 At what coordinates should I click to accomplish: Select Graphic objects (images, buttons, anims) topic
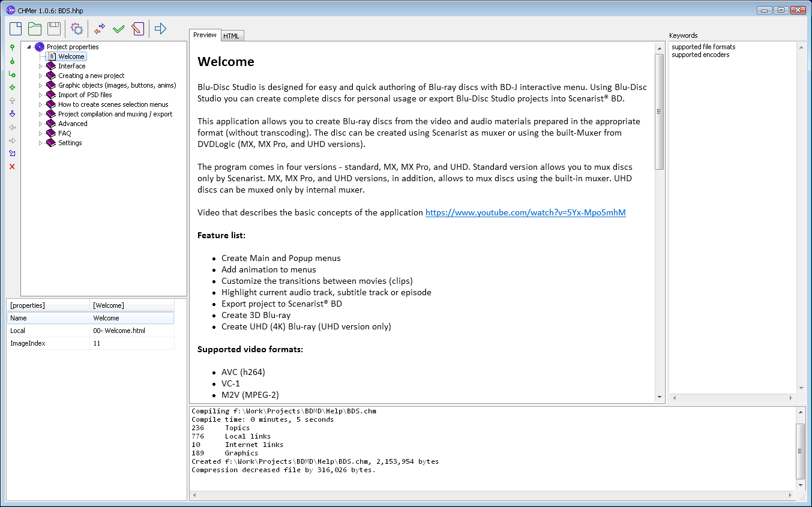click(x=117, y=85)
